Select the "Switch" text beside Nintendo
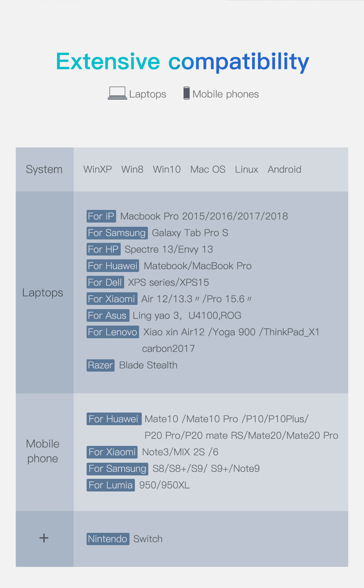Viewport: 364px width, 588px height. pyautogui.click(x=148, y=539)
